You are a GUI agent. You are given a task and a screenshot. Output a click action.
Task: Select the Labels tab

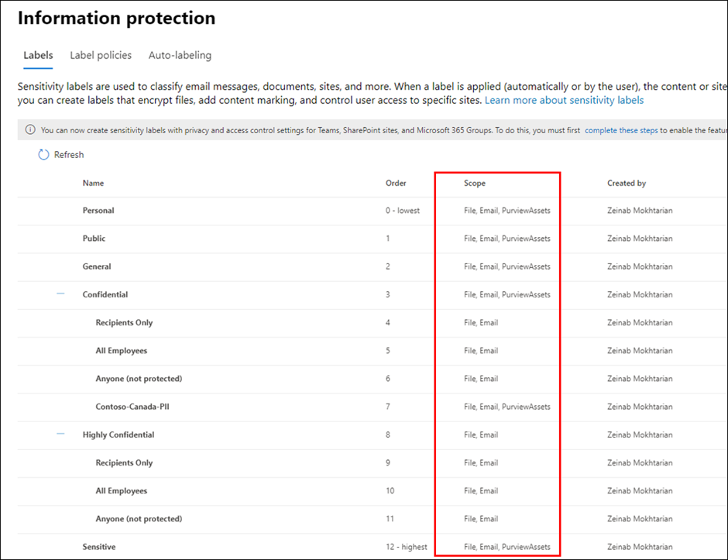coord(38,55)
